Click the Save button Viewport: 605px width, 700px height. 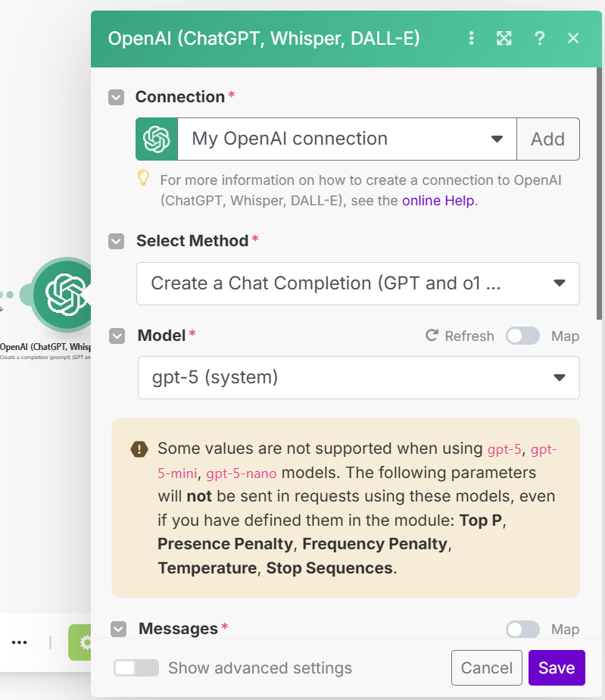[x=557, y=667]
